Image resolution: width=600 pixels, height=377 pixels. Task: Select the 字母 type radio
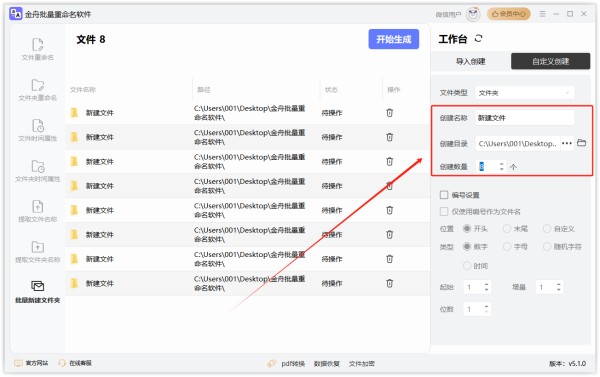point(507,246)
